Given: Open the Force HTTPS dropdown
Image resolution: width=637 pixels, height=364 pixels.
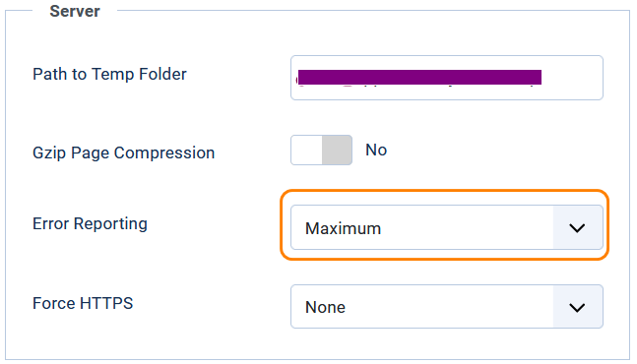Looking at the screenshot, I should pos(446,306).
